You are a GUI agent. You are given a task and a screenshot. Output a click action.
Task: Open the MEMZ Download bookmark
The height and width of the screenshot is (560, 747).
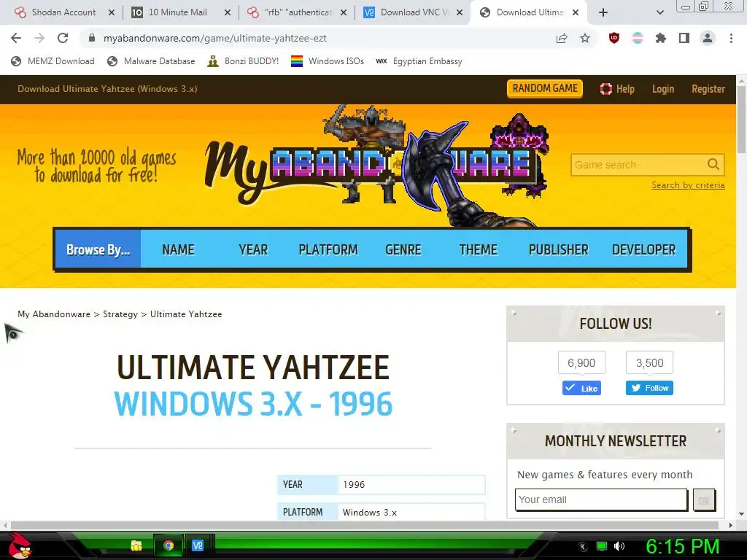pos(53,61)
